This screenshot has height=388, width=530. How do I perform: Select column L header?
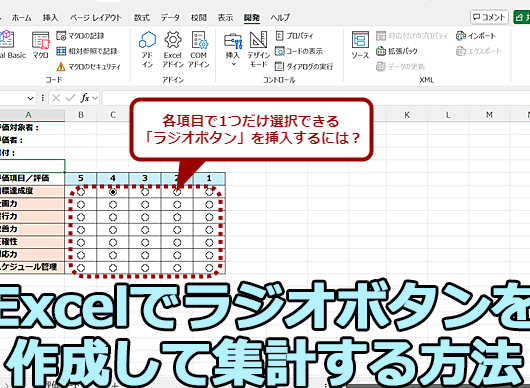tap(448, 115)
